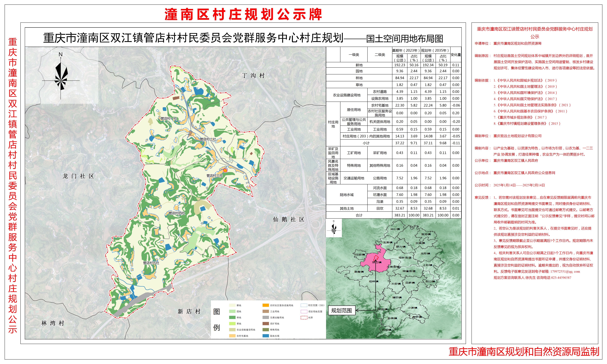Click the 园地 legend color swatch
Screen dimensions: 607x364
click(x=232, y=312)
